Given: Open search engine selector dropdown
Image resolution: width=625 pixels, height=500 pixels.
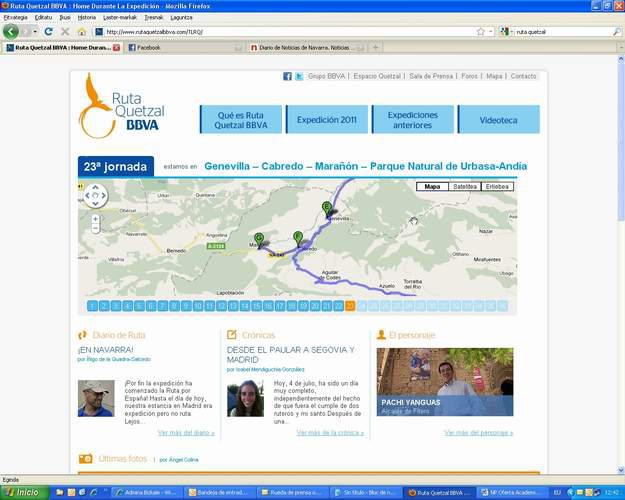Looking at the screenshot, I should click(506, 31).
